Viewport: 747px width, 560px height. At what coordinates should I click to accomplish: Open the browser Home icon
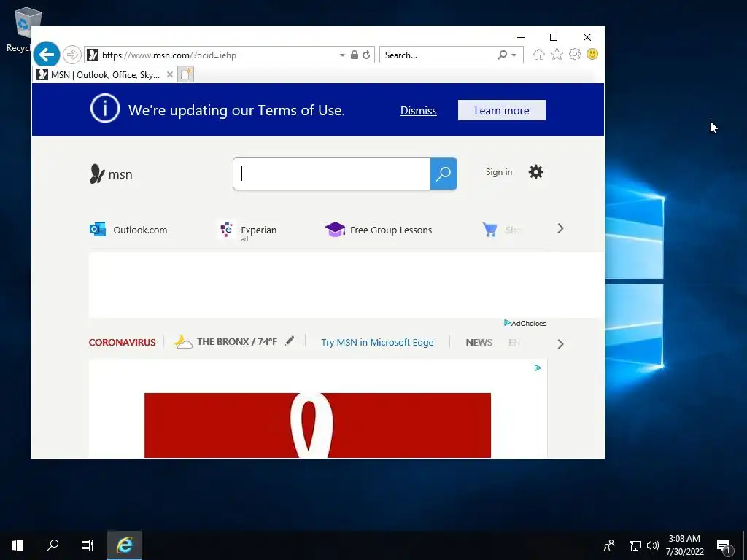539,54
